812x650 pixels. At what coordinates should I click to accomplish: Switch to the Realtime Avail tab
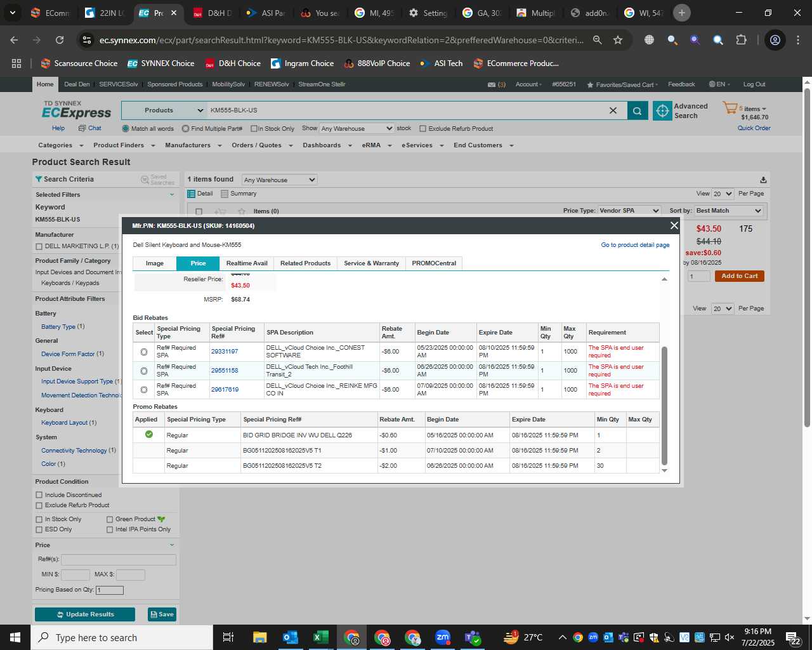[x=247, y=263]
